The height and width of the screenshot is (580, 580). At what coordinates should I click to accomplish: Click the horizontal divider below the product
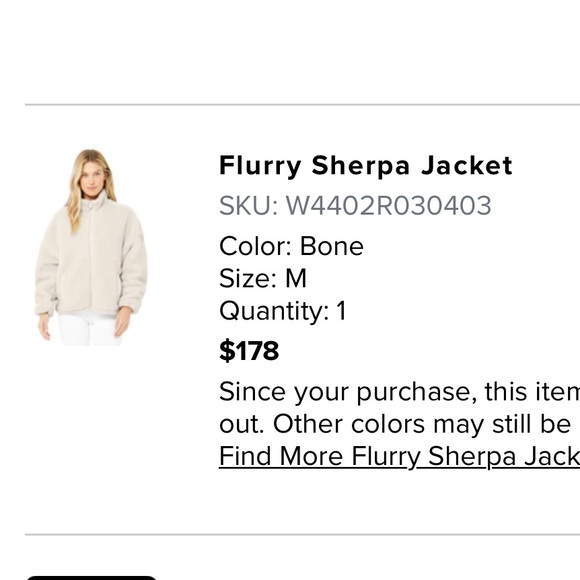click(x=302, y=535)
